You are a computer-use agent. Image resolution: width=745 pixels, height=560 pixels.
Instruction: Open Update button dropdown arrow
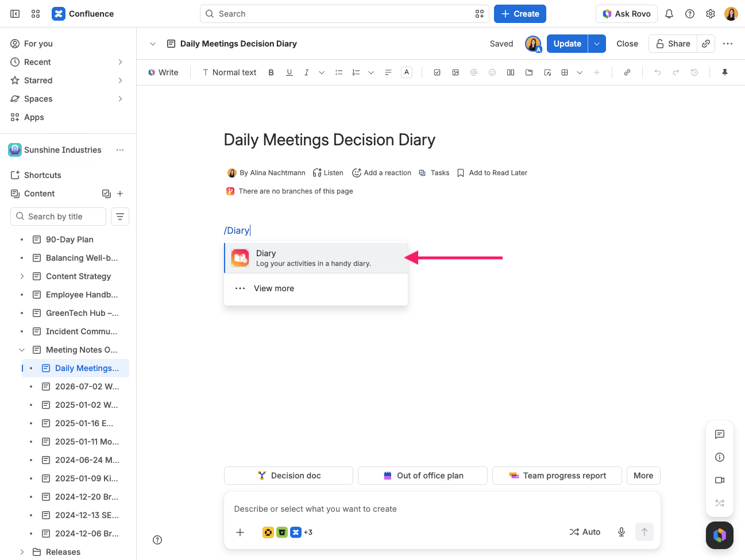click(597, 44)
